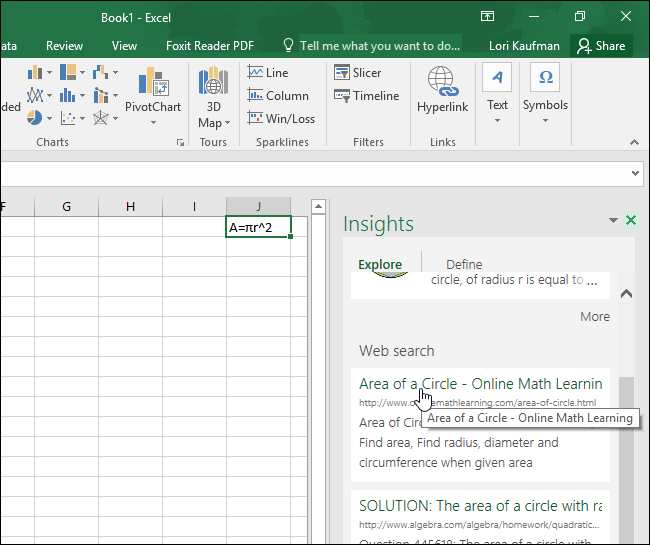Open Area of a Circle web result
This screenshot has width=650, height=545.
pos(480,384)
